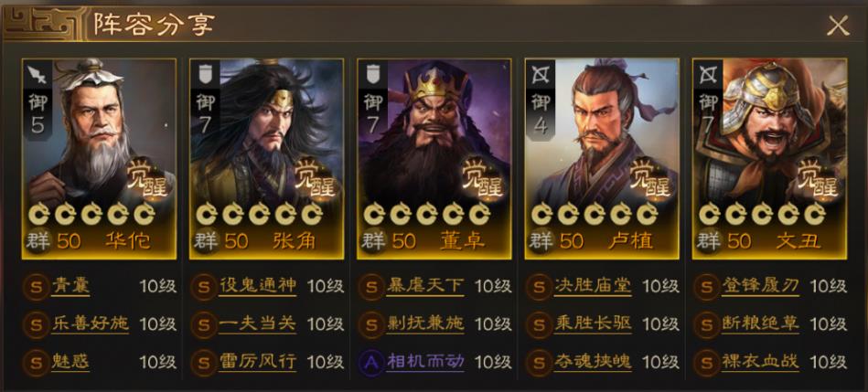868x392 pixels.
Task: Click the 觉醒 badge on 文丑 card
Action: tap(818, 178)
